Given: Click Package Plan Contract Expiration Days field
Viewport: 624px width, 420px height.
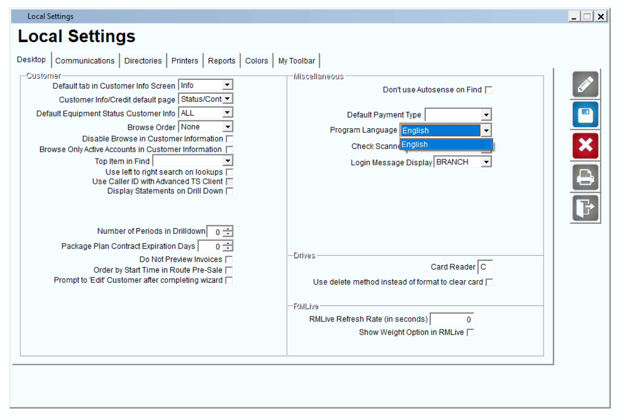Looking at the screenshot, I should click(211, 246).
